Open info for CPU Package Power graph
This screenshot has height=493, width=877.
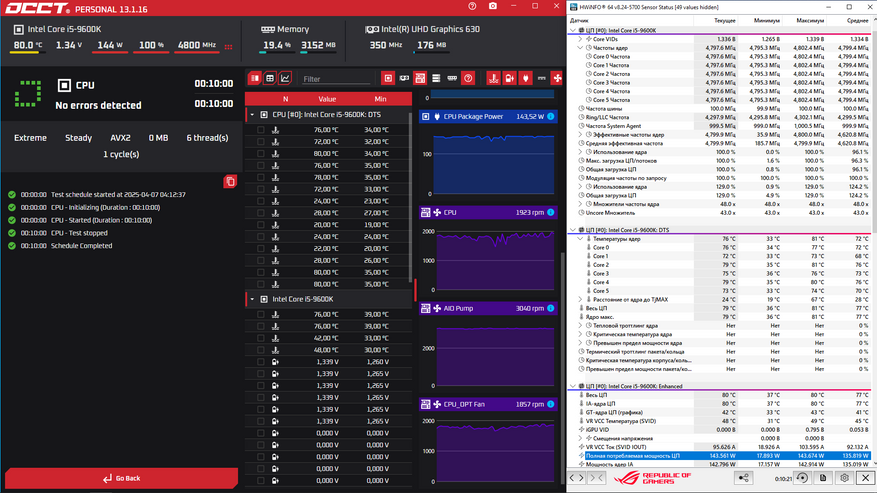[x=551, y=116]
